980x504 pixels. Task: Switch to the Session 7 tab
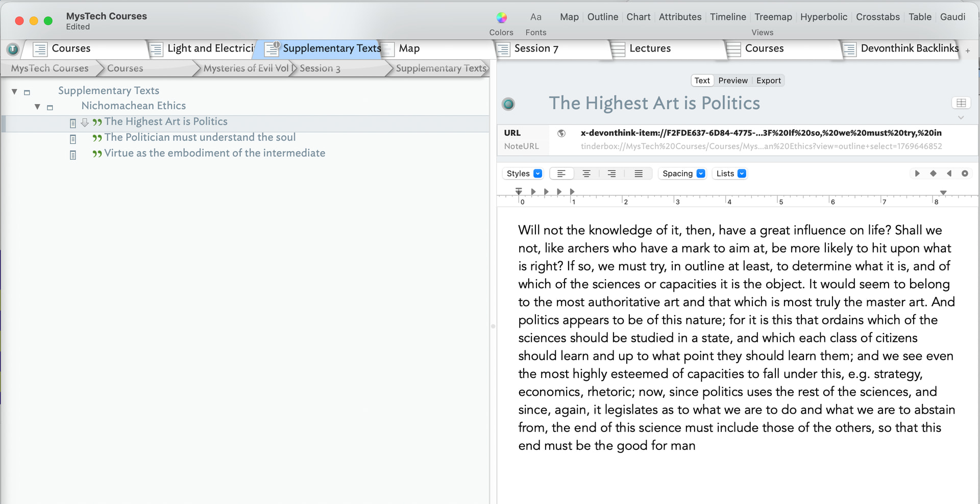tap(536, 48)
